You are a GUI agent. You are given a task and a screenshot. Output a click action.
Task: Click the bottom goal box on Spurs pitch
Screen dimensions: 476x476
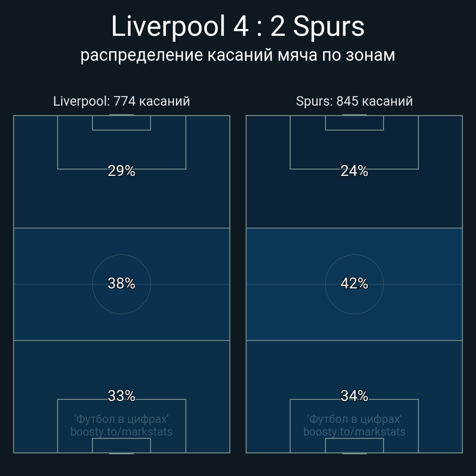354,446
